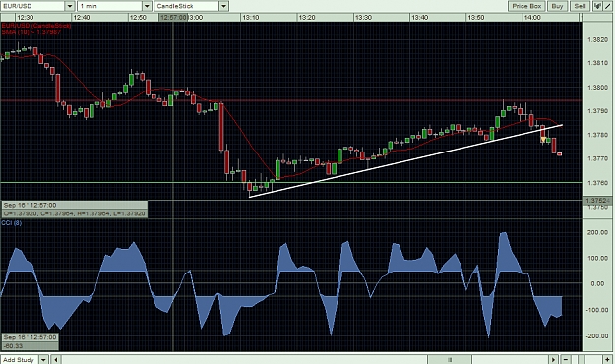615x364 pixels.
Task: Click the pointer tool icon beside Sell
Action: 597,6
